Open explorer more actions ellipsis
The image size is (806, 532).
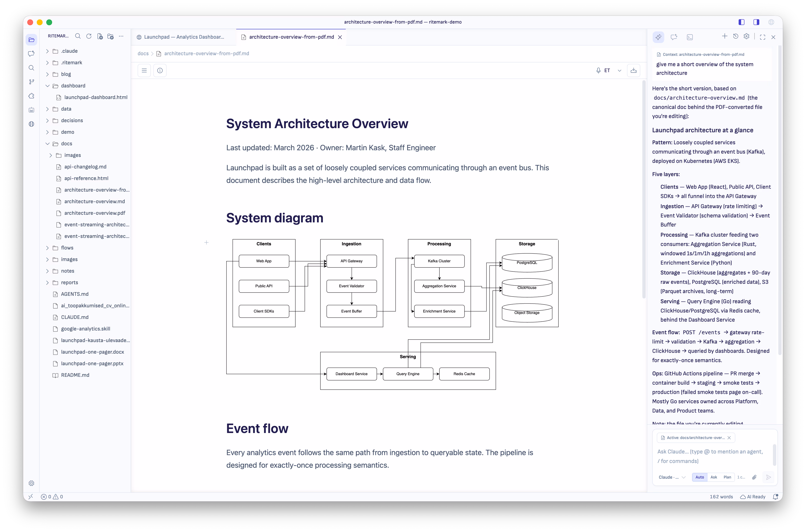coord(121,36)
